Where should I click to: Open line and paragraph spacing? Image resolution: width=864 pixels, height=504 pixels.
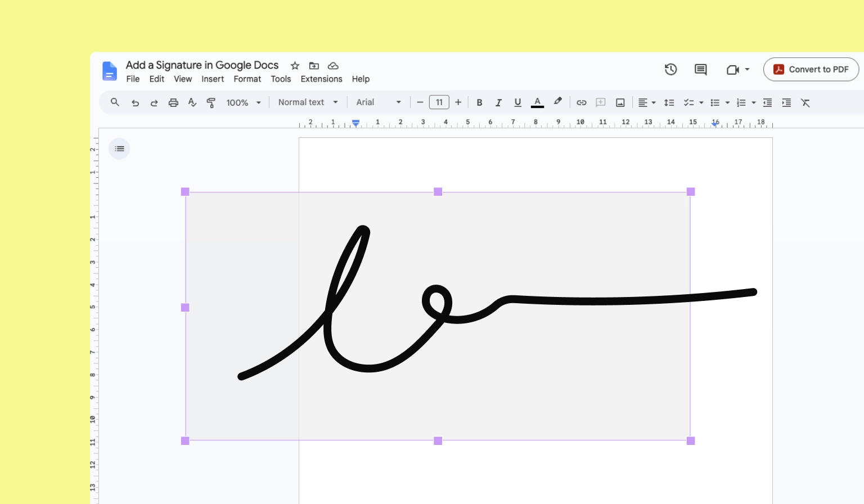(669, 102)
